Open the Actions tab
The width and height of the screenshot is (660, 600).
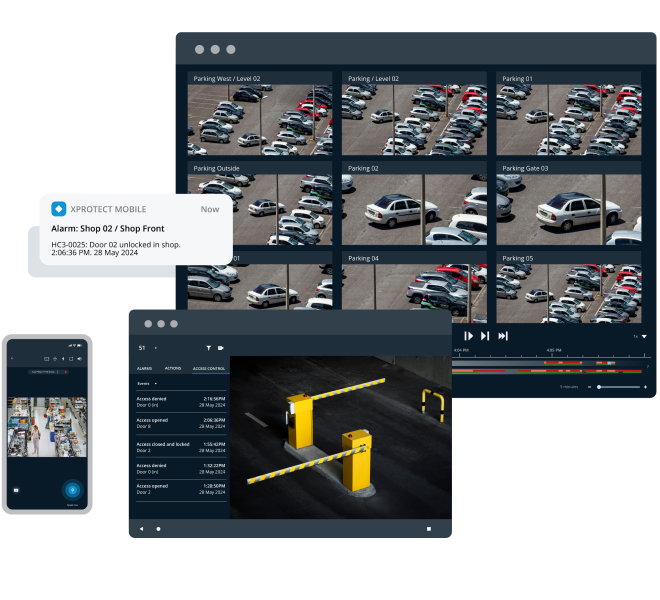click(x=173, y=368)
